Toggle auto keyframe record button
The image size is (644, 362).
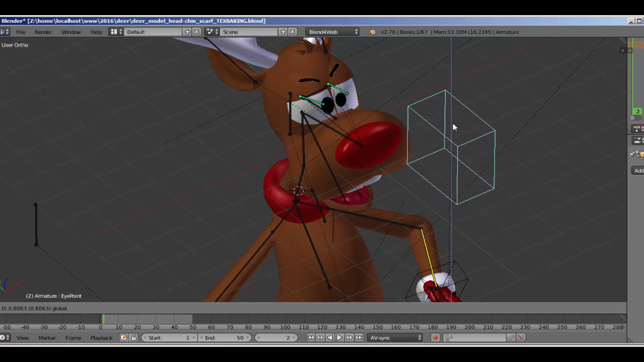[x=435, y=337]
